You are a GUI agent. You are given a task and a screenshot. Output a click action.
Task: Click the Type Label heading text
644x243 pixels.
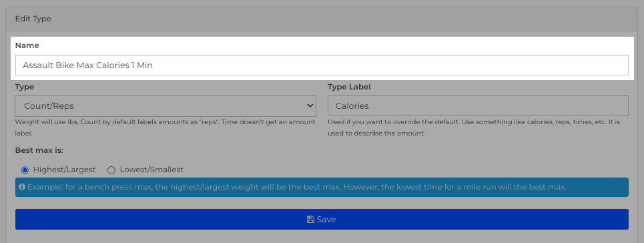[x=349, y=87]
